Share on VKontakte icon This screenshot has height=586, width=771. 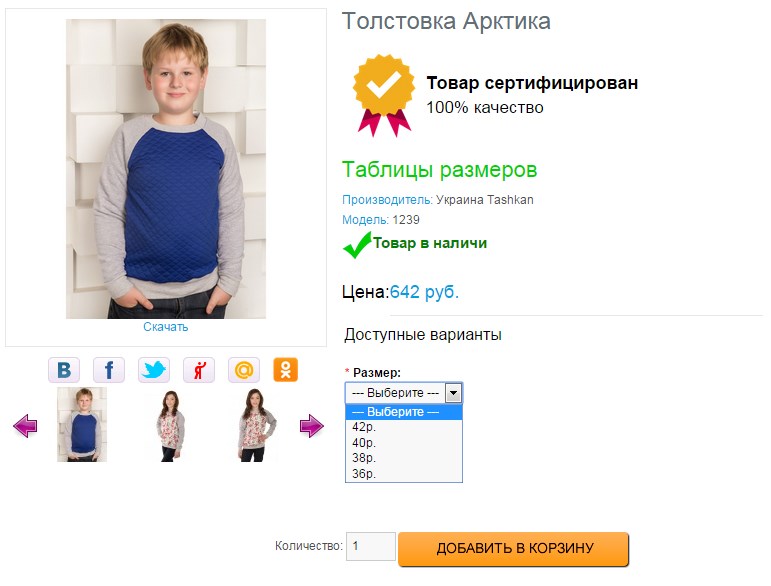pos(64,370)
